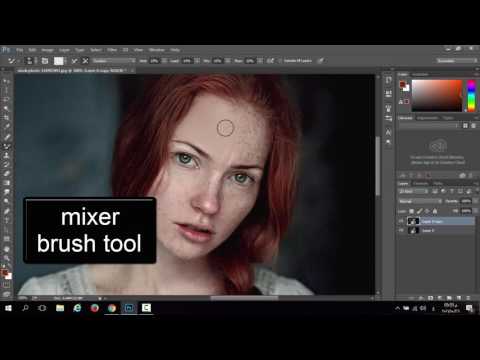Switch to the Adjustments tab

click(428, 118)
